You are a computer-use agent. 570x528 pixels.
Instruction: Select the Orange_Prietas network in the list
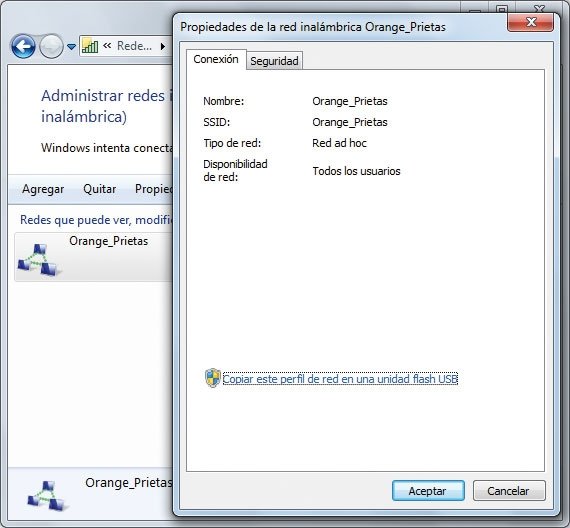93,257
